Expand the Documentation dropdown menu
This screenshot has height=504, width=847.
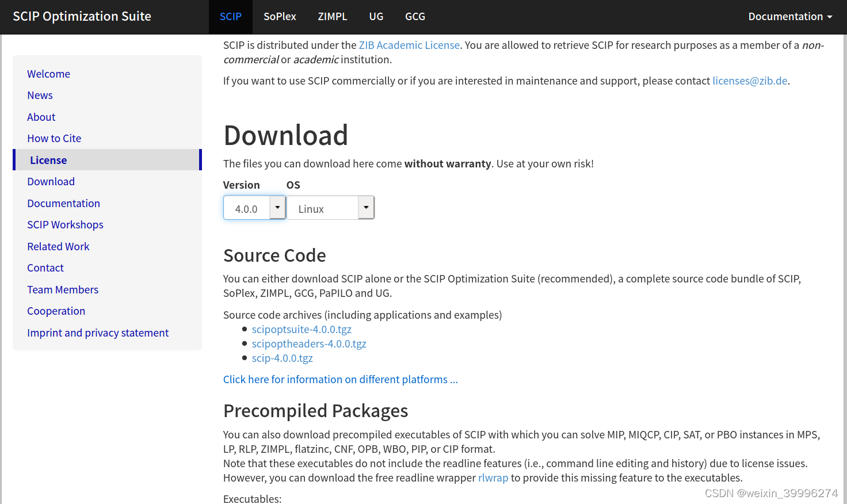(790, 17)
